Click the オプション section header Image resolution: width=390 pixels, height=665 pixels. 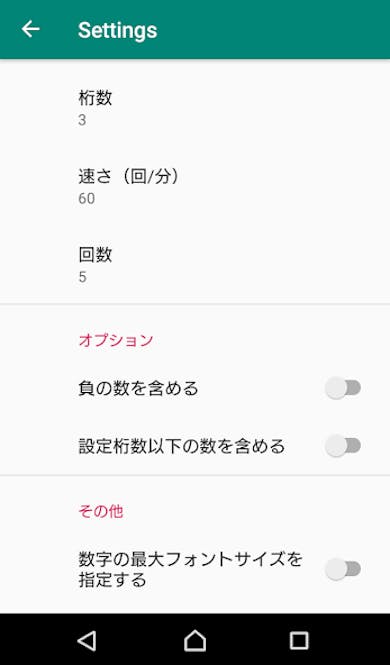[x=116, y=340]
